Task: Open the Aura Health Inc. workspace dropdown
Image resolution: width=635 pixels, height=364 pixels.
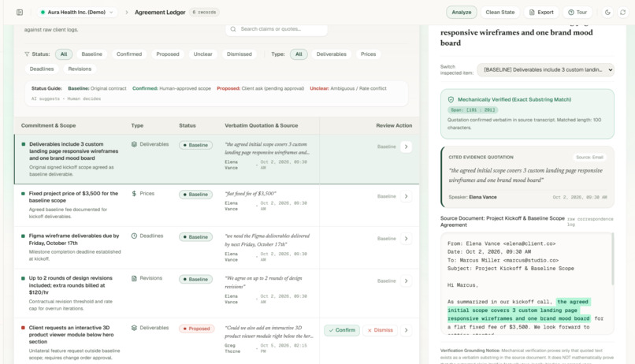Action: point(77,12)
